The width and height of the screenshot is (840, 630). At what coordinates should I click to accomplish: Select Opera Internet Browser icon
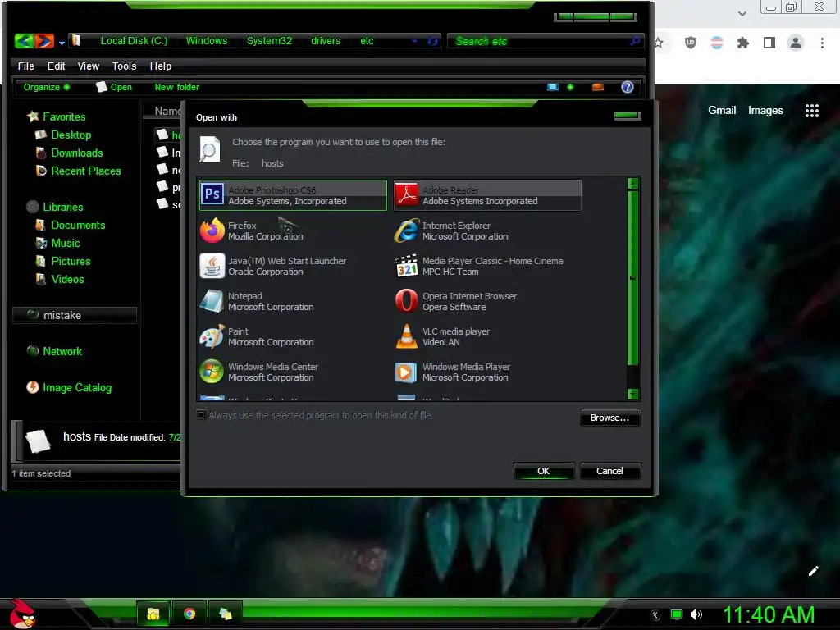(407, 301)
